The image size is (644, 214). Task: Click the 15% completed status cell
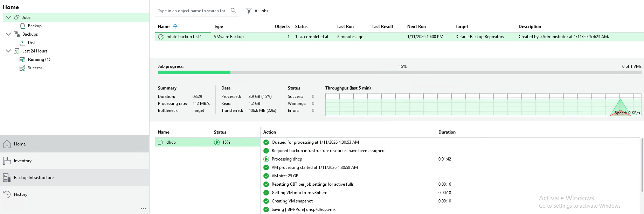point(313,37)
